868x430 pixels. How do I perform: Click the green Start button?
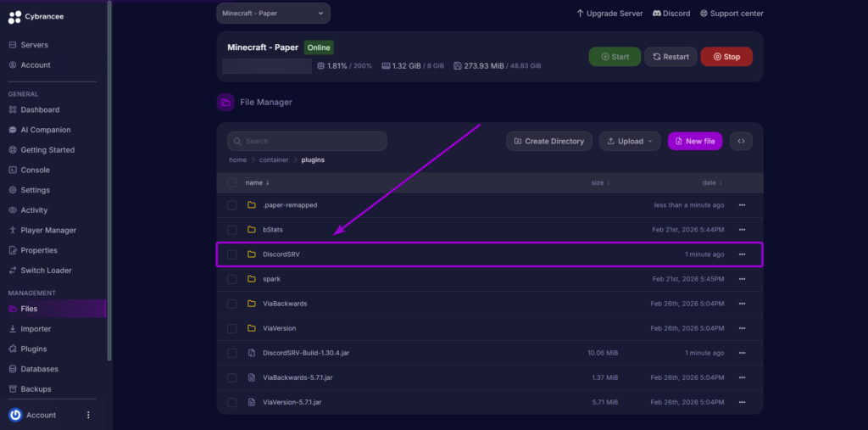click(x=615, y=57)
